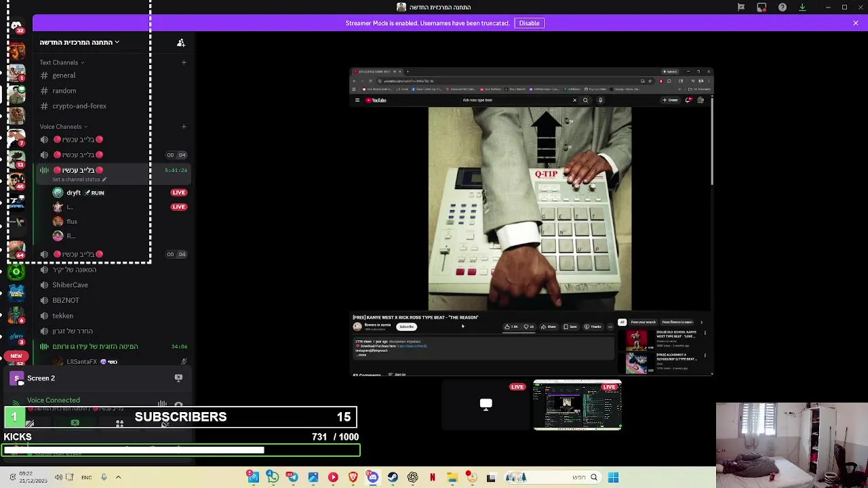Open Netflix from the taskbar

pos(432,477)
